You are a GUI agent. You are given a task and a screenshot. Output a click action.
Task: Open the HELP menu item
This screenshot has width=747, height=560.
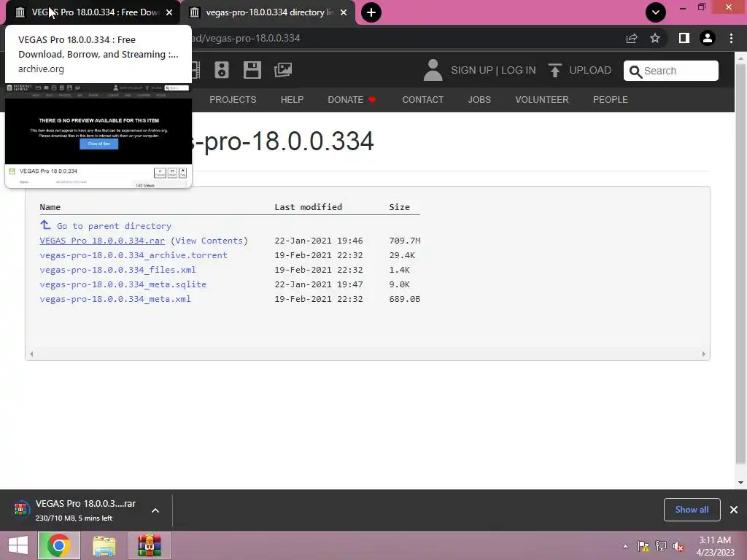click(292, 99)
